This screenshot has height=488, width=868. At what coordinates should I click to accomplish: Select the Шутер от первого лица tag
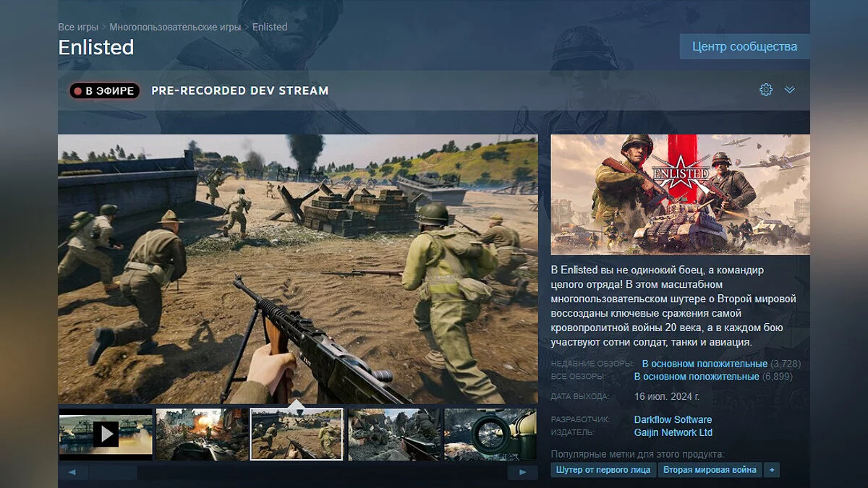tap(603, 470)
